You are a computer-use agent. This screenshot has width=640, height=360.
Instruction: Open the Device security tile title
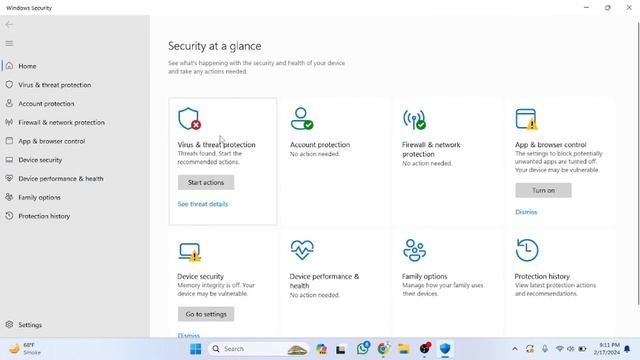[200, 276]
